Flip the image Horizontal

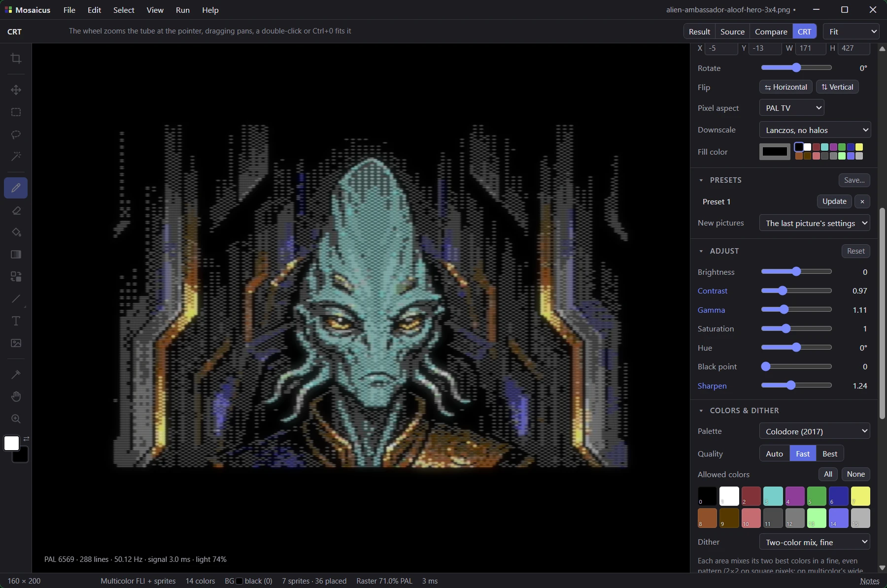[x=785, y=87]
